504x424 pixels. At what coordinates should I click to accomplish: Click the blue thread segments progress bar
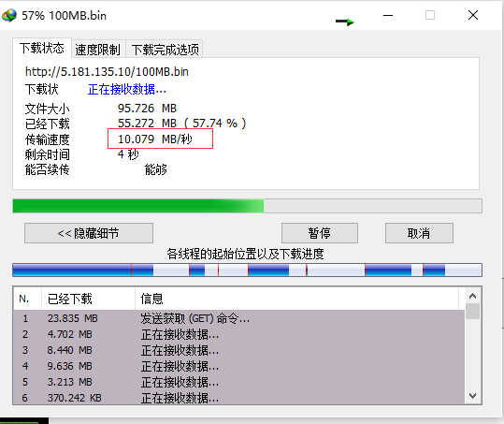[x=247, y=270]
